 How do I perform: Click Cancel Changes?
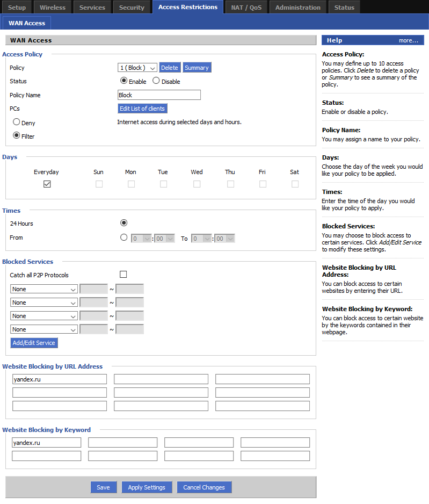point(204,487)
